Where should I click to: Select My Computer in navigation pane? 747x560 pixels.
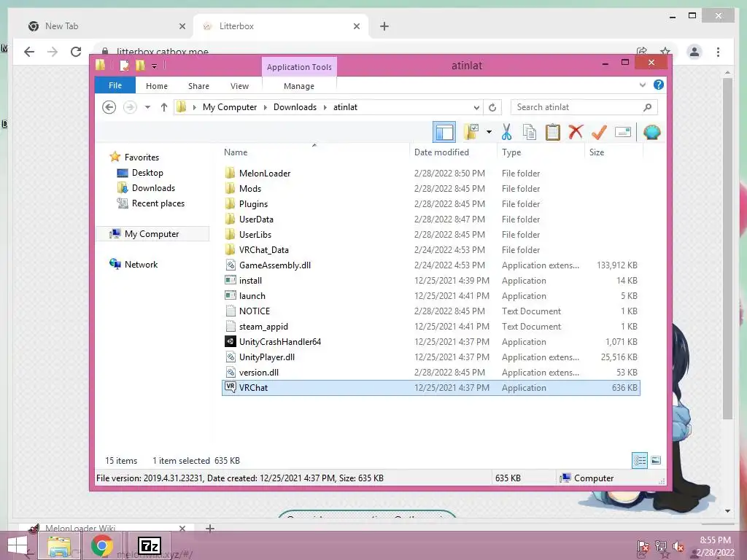click(152, 234)
